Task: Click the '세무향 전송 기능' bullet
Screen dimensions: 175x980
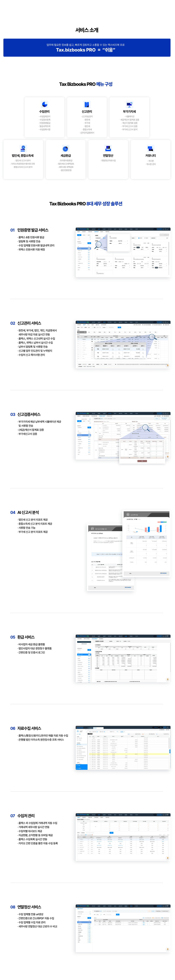Action: click(x=27, y=528)
